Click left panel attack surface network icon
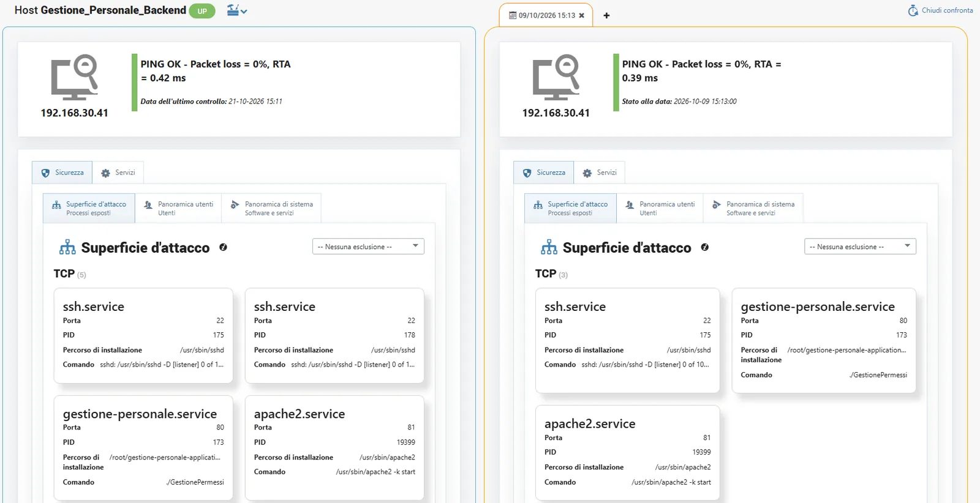Image resolution: width=980 pixels, height=503 pixels. tap(67, 247)
